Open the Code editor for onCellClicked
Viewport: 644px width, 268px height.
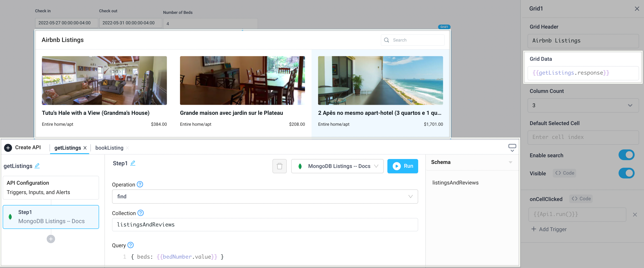click(x=581, y=199)
